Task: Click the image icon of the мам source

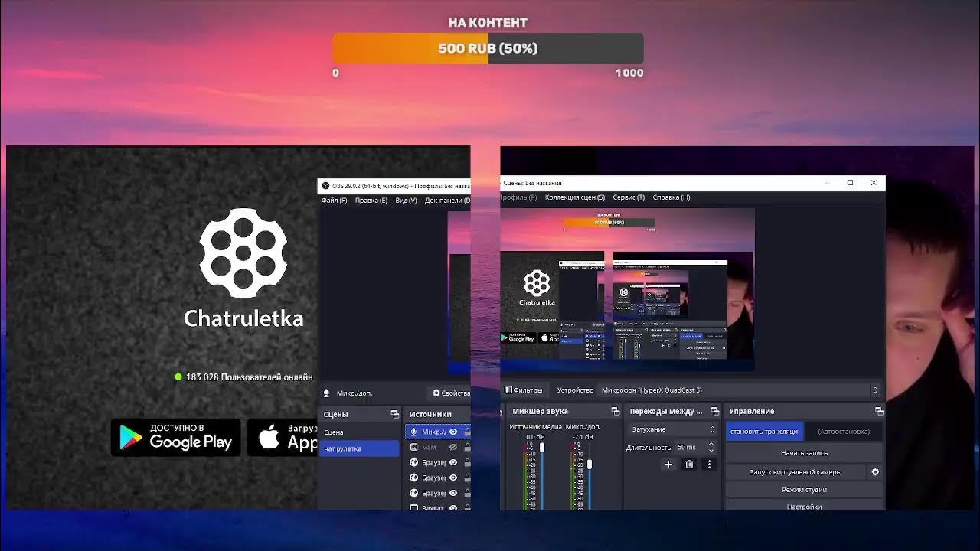Action: pyautogui.click(x=414, y=447)
